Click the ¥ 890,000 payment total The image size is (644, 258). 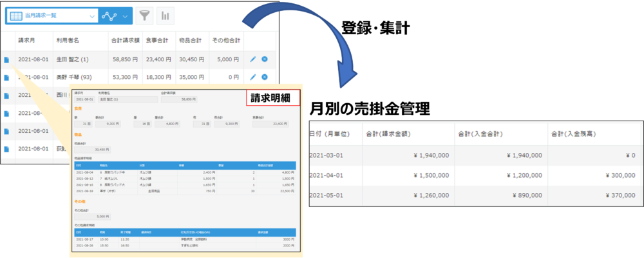point(528,195)
